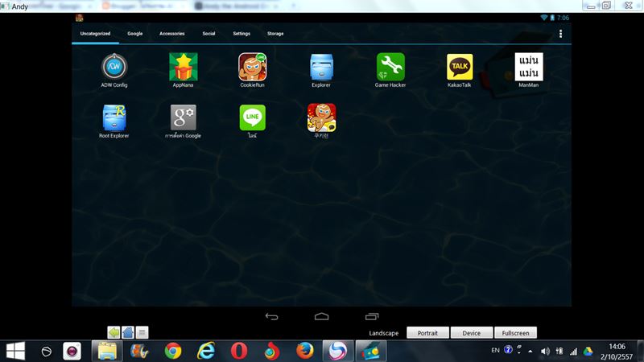The height and width of the screenshot is (362, 644).
Task: Switch to the Settings tab
Action: coord(242,34)
